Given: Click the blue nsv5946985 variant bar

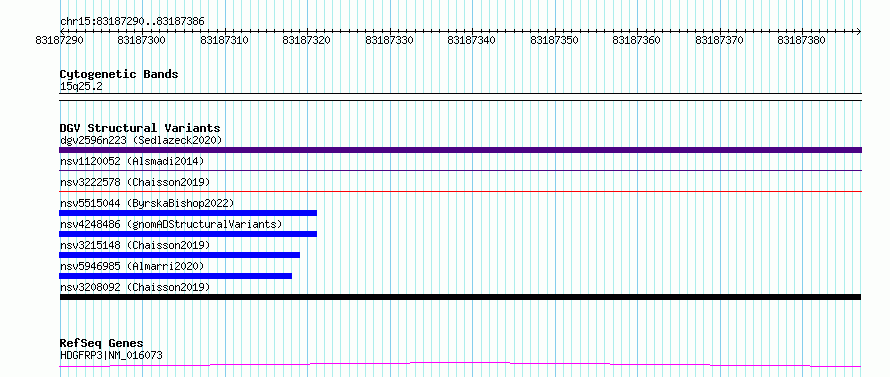Looking at the screenshot, I should [175, 276].
